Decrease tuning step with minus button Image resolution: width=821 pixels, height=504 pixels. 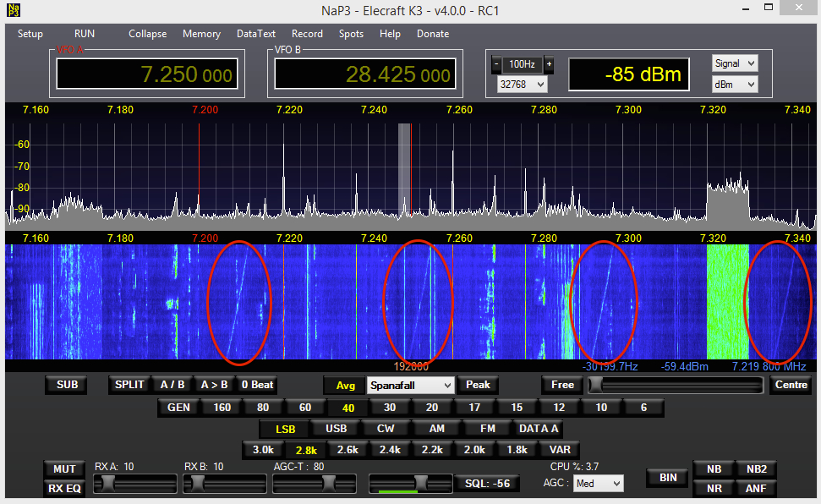click(496, 64)
